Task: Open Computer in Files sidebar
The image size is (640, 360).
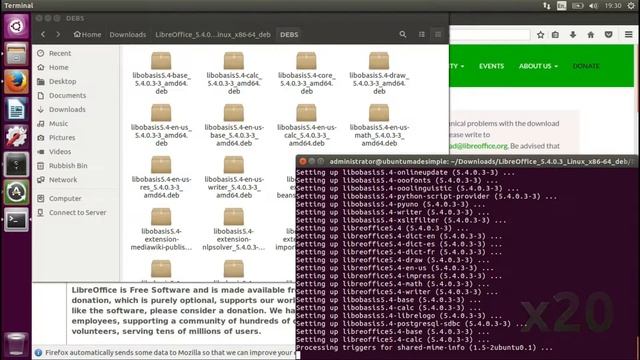Action: tap(65, 198)
